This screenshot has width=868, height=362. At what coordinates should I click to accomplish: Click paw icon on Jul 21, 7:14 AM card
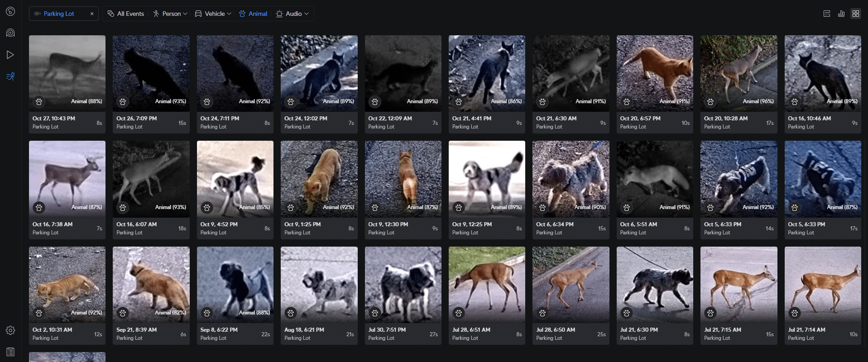(795, 313)
